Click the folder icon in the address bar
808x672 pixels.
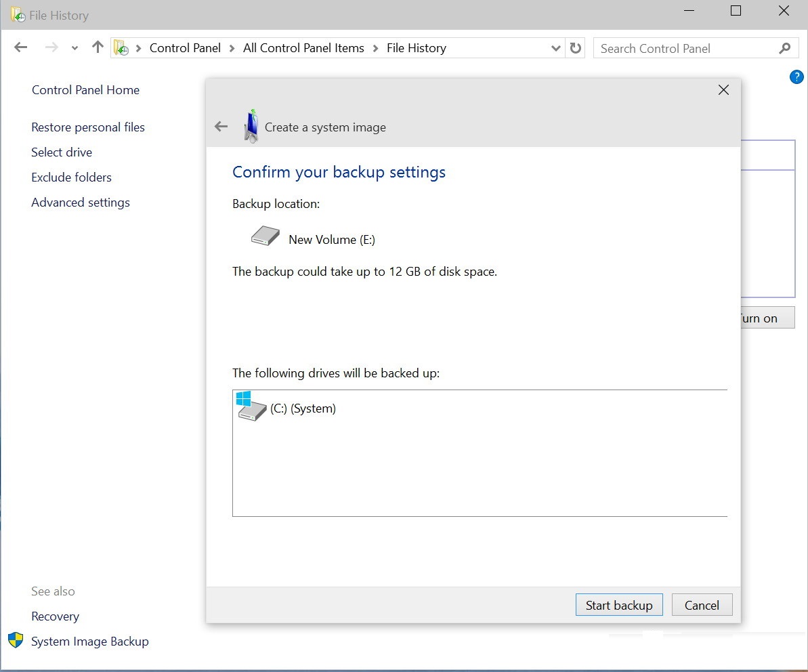(x=121, y=47)
